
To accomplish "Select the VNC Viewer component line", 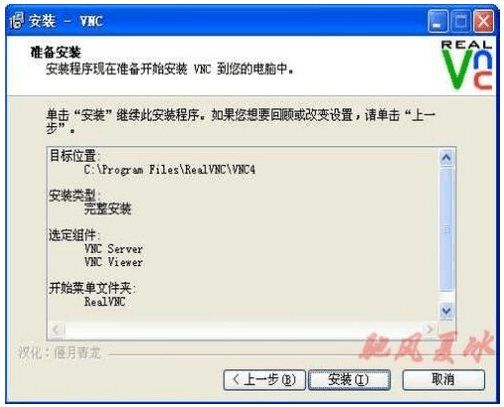I will pyautogui.click(x=113, y=262).
